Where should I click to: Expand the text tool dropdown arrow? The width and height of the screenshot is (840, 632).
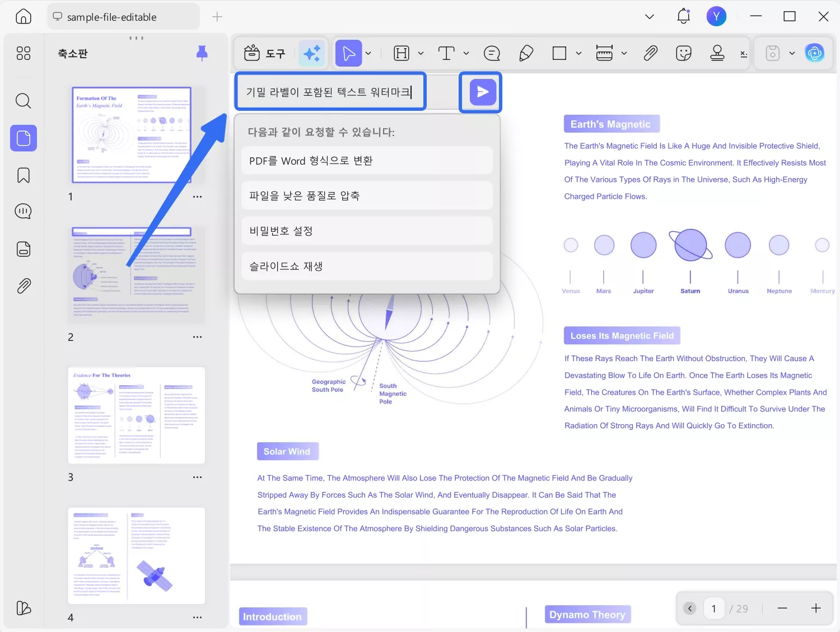[x=466, y=53]
